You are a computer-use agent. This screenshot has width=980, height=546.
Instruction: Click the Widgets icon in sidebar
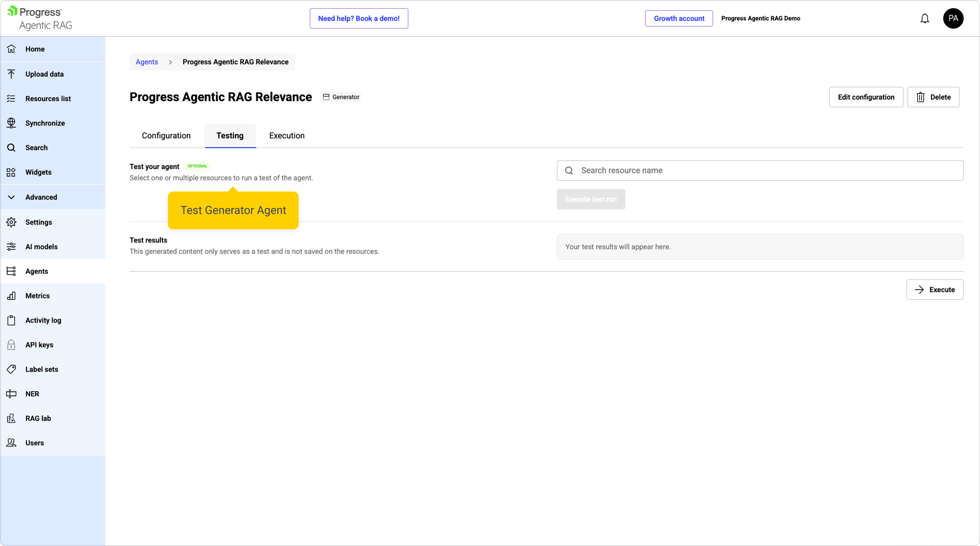(11, 172)
